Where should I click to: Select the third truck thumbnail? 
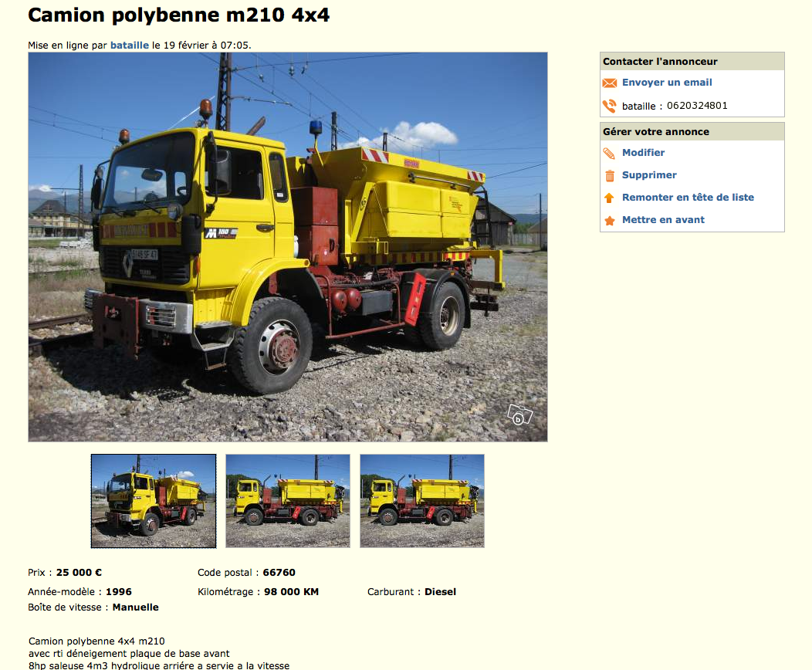pyautogui.click(x=422, y=501)
